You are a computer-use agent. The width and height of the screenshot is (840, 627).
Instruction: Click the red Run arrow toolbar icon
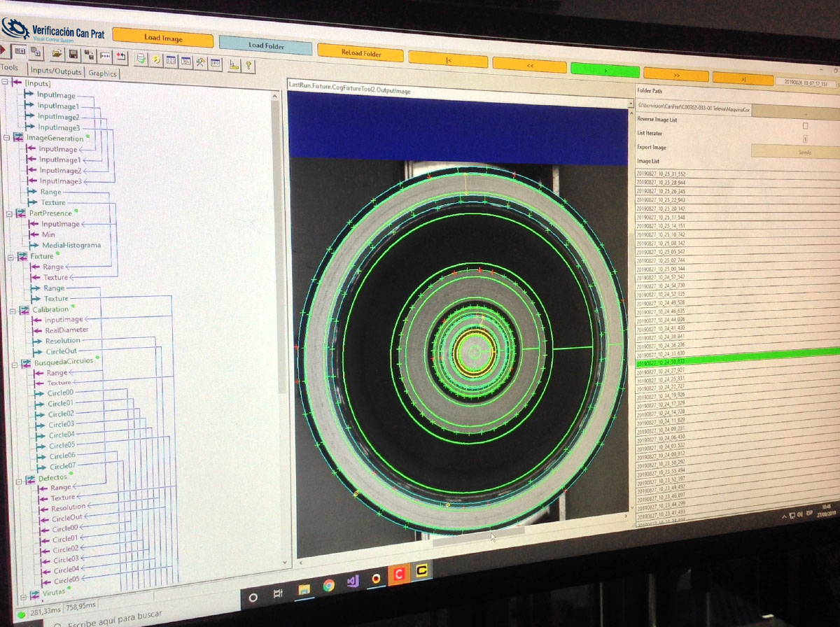pyautogui.click(x=3, y=50)
